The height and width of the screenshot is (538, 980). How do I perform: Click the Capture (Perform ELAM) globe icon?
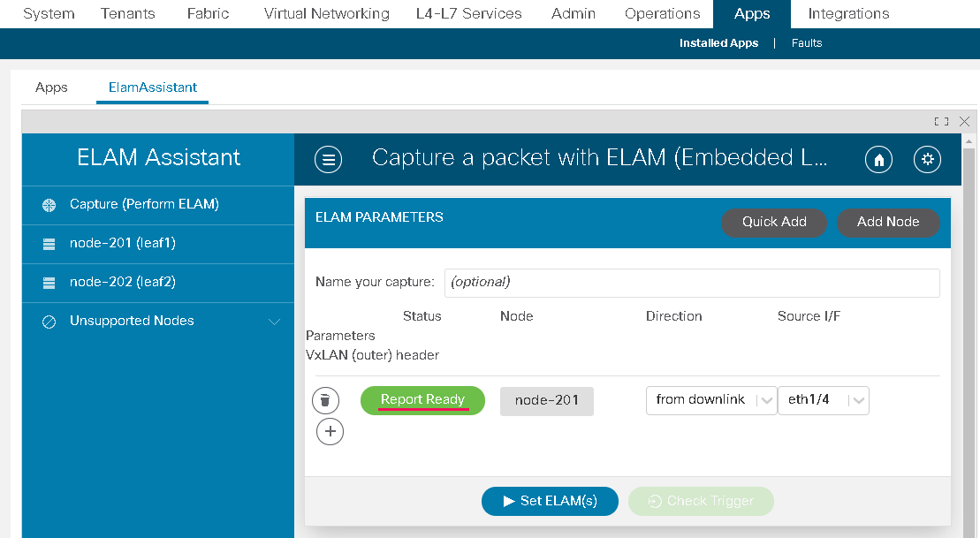click(49, 205)
